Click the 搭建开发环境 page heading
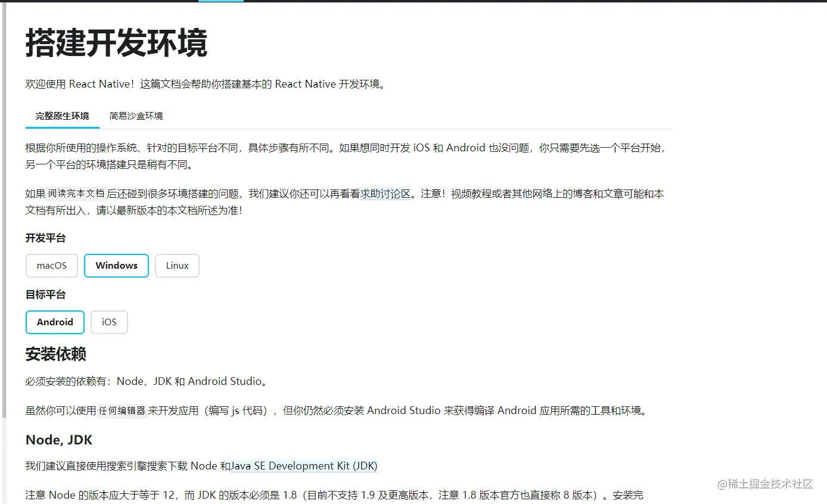 (x=116, y=43)
